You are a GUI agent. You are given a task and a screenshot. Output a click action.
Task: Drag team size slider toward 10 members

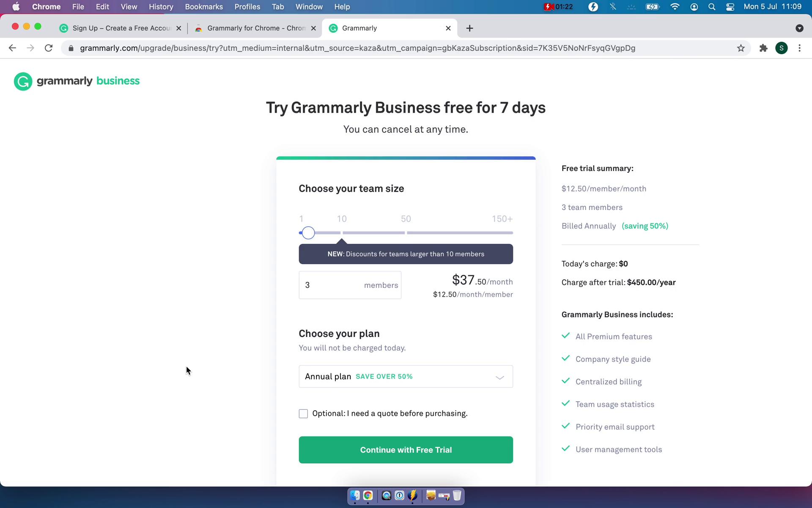(341, 232)
